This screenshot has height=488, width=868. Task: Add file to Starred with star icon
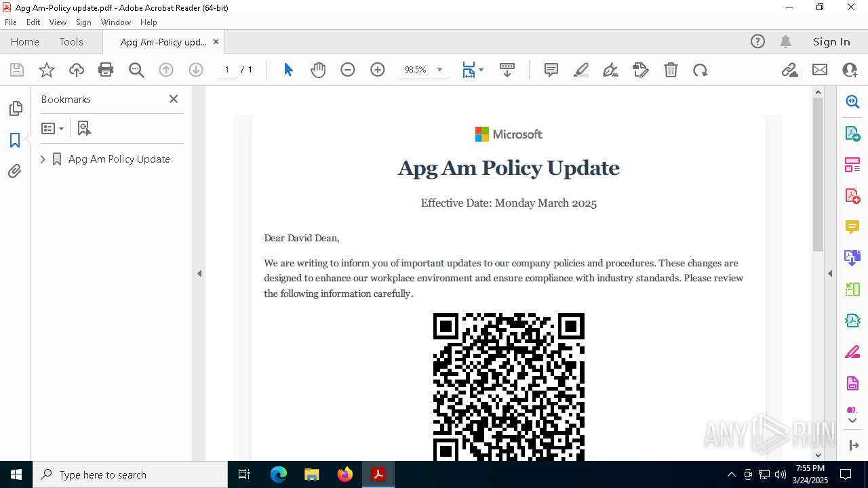click(47, 70)
